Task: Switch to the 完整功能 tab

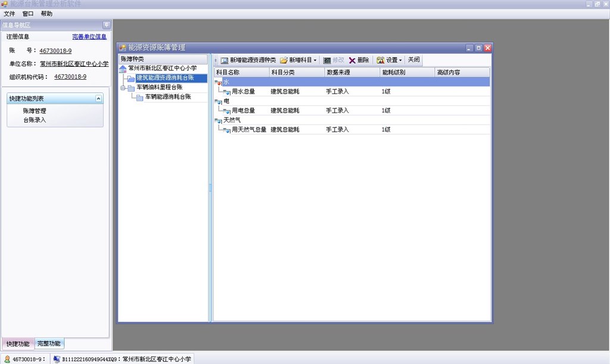Action: pos(49,344)
